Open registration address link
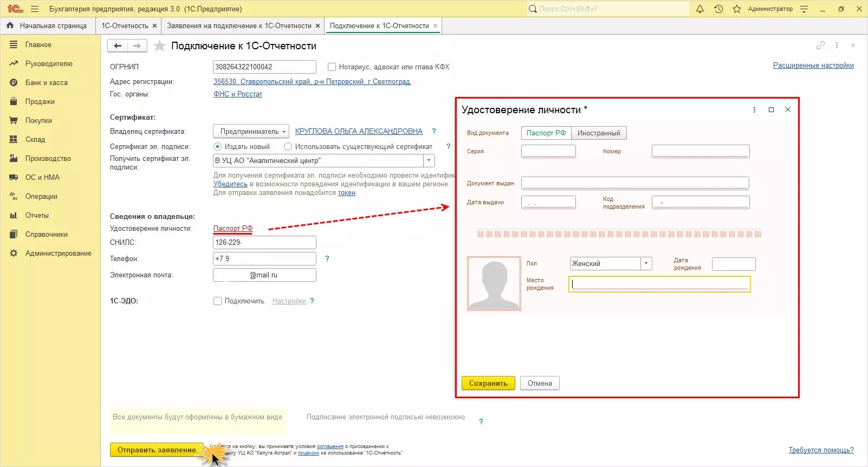Viewport: 868px width, 467px height. tap(312, 82)
